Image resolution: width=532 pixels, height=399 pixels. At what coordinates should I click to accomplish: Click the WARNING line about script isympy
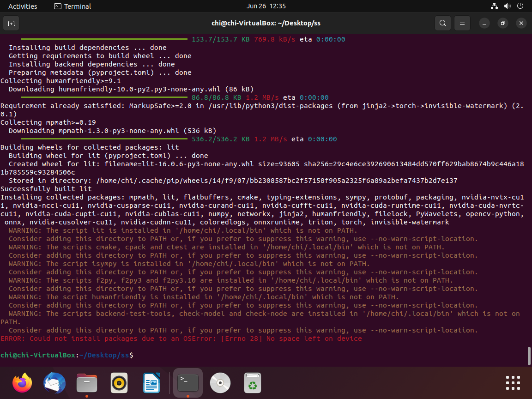point(189,264)
